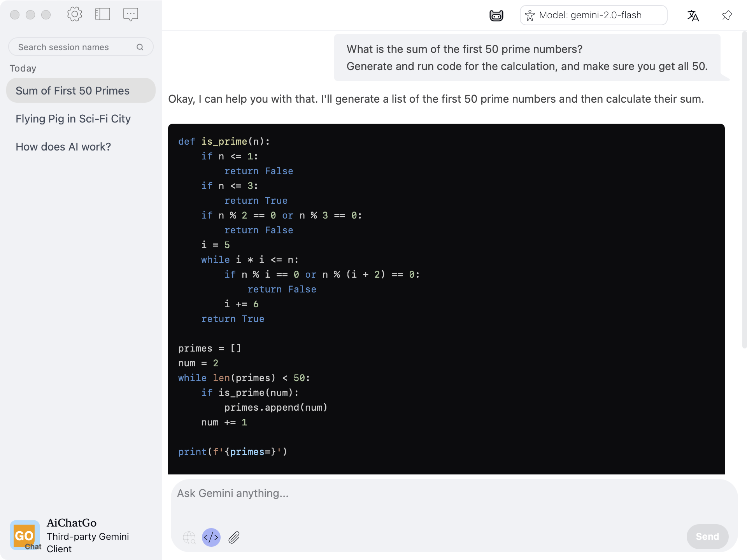Open the Flying Pig in Sci-Fi City session

pos(73,119)
